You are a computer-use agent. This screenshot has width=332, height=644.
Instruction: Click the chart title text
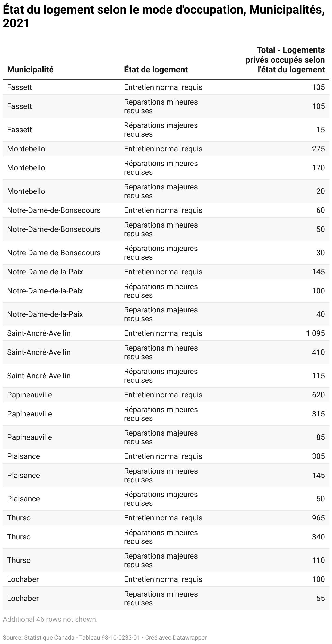[x=164, y=17]
